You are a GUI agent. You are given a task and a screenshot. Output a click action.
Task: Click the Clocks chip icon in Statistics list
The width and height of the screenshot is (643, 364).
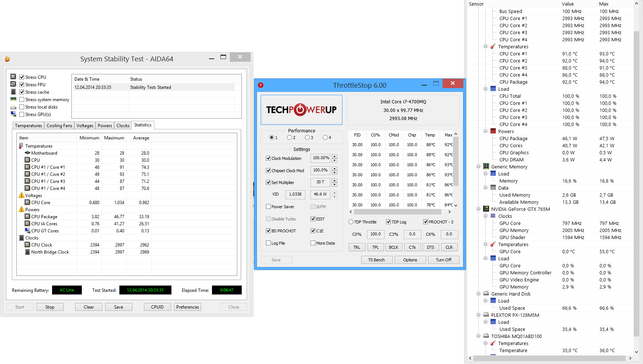pyautogui.click(x=21, y=238)
